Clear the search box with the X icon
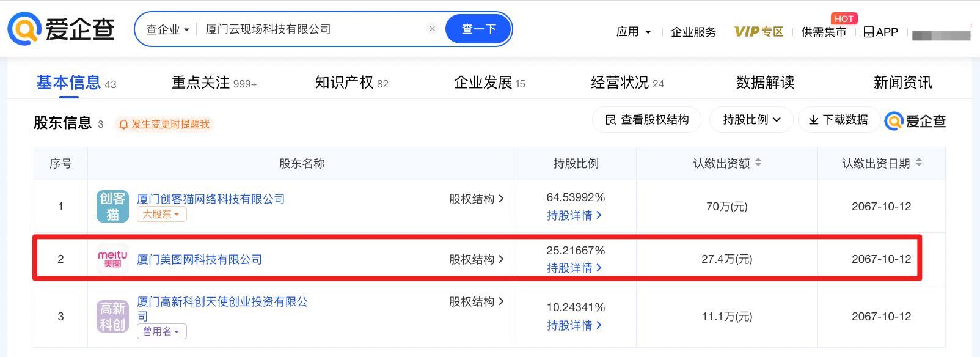Viewport: 980px width, 357px height. click(x=432, y=29)
